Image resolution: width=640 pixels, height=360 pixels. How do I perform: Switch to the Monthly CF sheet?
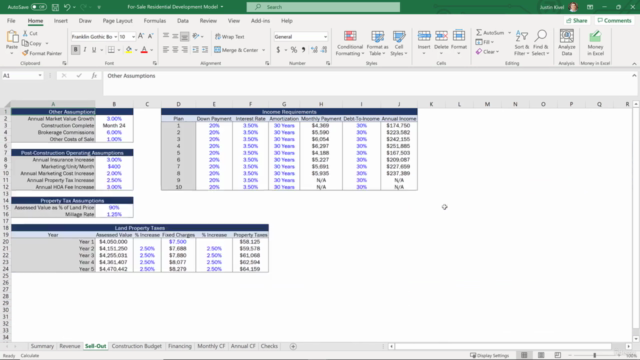coord(211,346)
